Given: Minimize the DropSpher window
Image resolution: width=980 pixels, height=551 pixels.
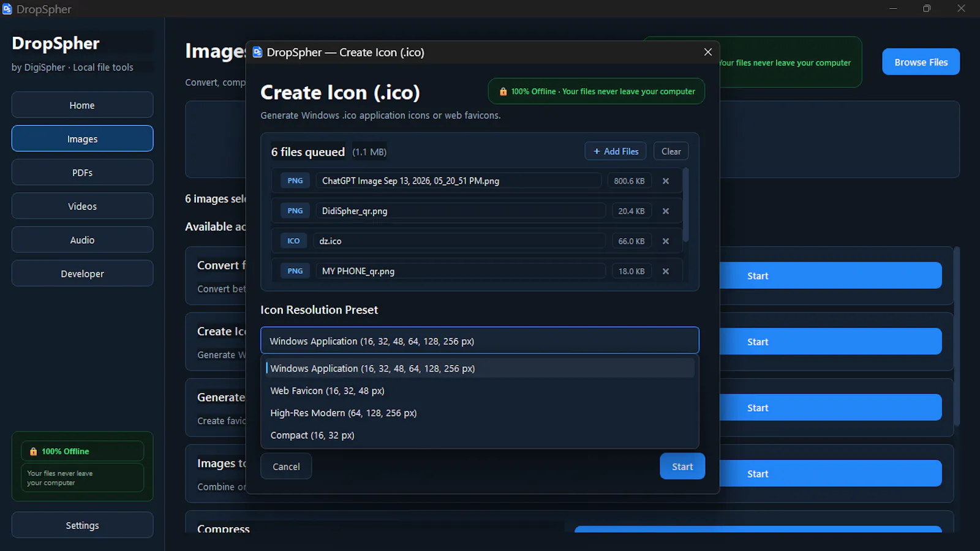Looking at the screenshot, I should coord(893,9).
